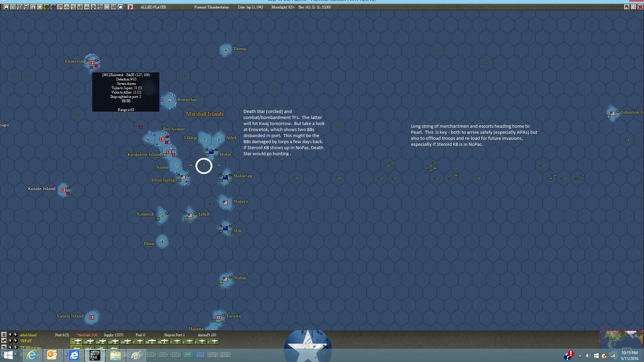Go to previous air group before VRF-6T
This screenshot has width=644, height=362.
pyautogui.click(x=10, y=341)
